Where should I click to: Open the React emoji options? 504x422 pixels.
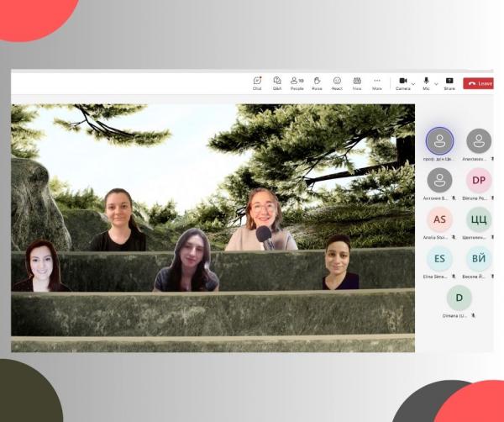[x=337, y=83]
